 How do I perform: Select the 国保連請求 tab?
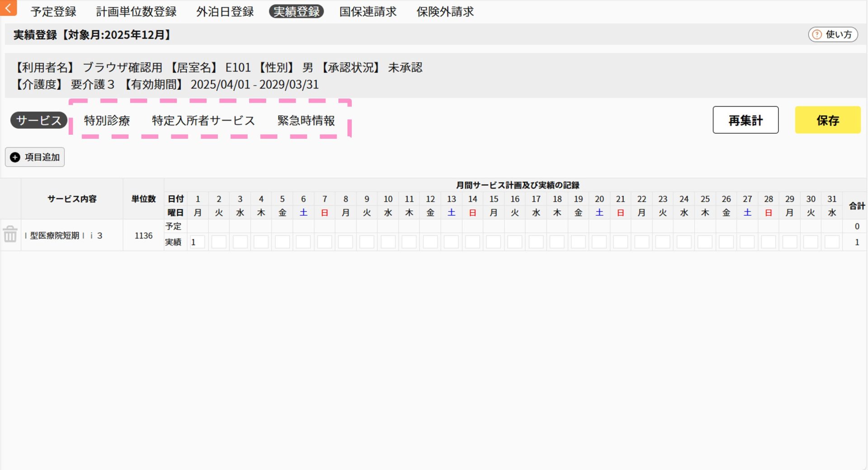click(368, 12)
